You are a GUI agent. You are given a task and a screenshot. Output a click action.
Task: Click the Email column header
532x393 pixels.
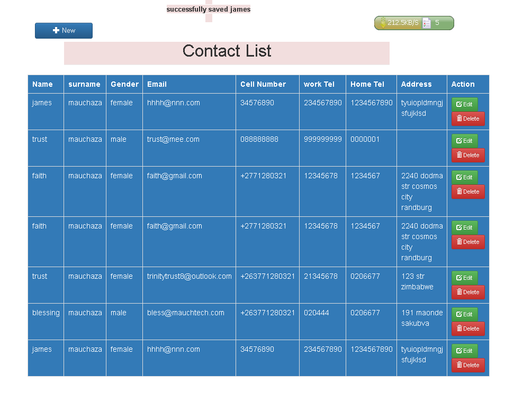(157, 84)
